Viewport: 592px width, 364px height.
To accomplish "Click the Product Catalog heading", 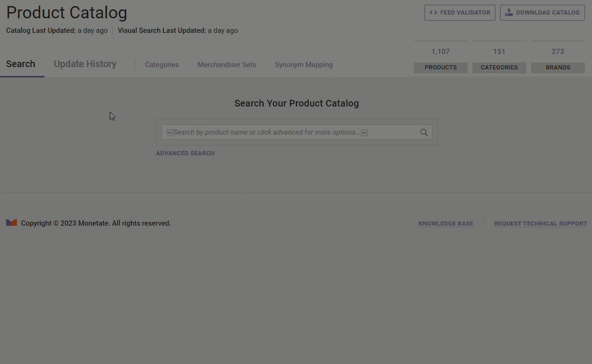I will 67,13.
